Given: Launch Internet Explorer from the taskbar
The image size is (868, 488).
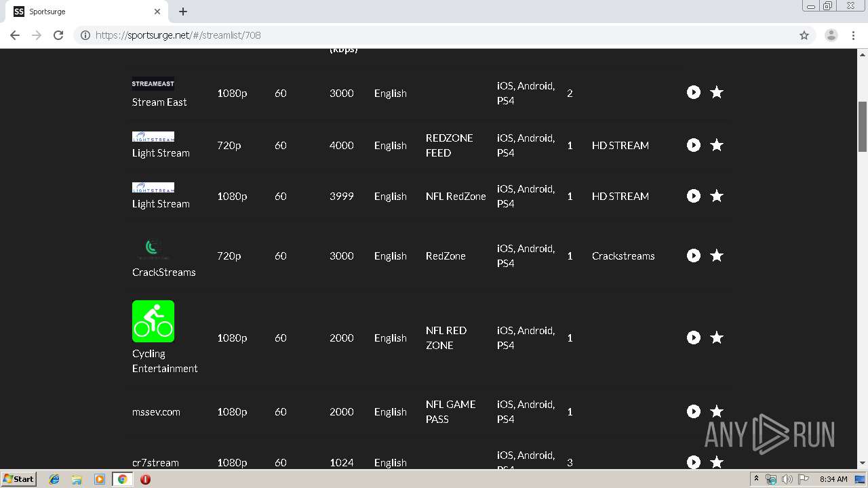Looking at the screenshot, I should (54, 479).
